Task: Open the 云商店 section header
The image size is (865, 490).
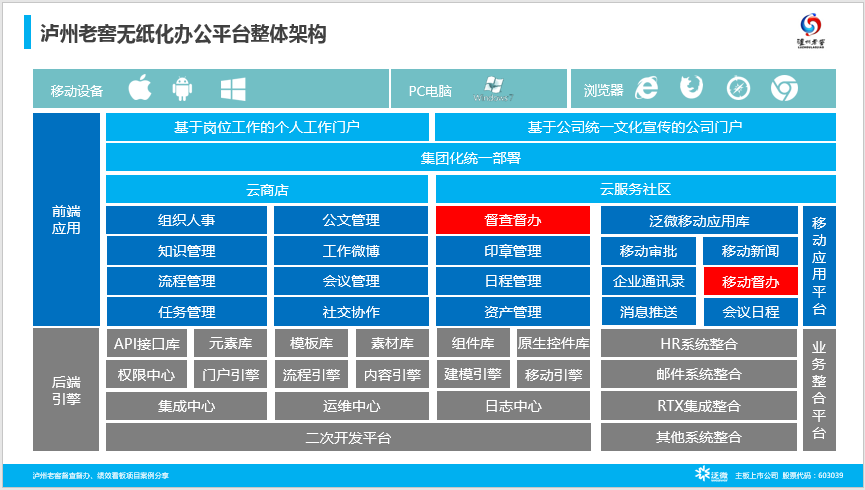Action: click(x=267, y=189)
